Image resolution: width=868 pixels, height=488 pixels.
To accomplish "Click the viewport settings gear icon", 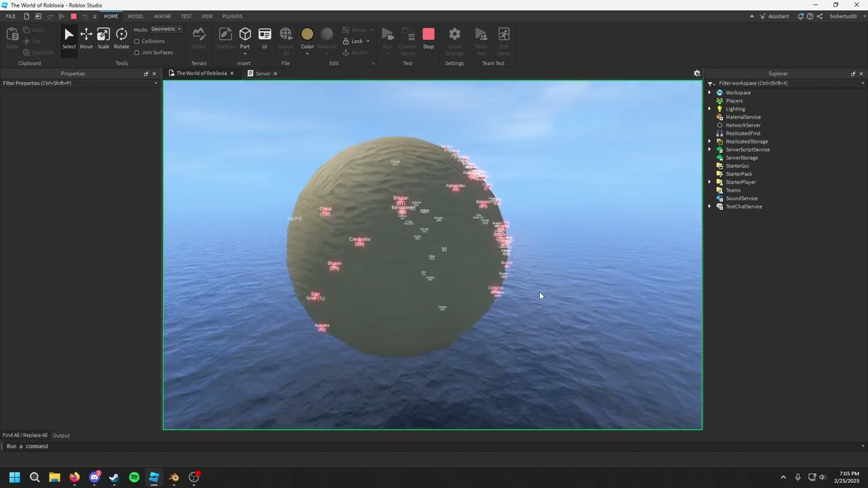I will click(696, 73).
